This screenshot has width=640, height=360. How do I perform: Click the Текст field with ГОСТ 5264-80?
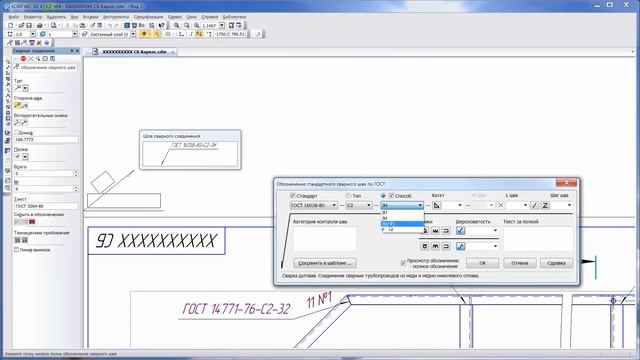(46, 206)
